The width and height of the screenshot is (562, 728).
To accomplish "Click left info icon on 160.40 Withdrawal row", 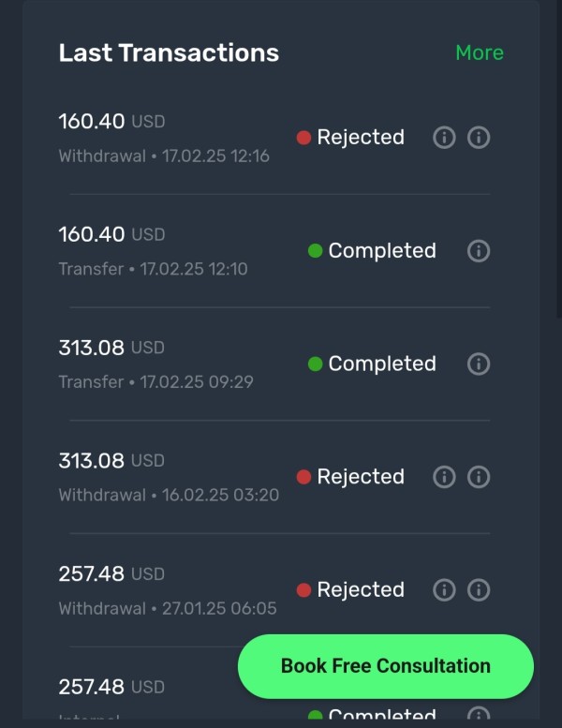I will coord(444,138).
